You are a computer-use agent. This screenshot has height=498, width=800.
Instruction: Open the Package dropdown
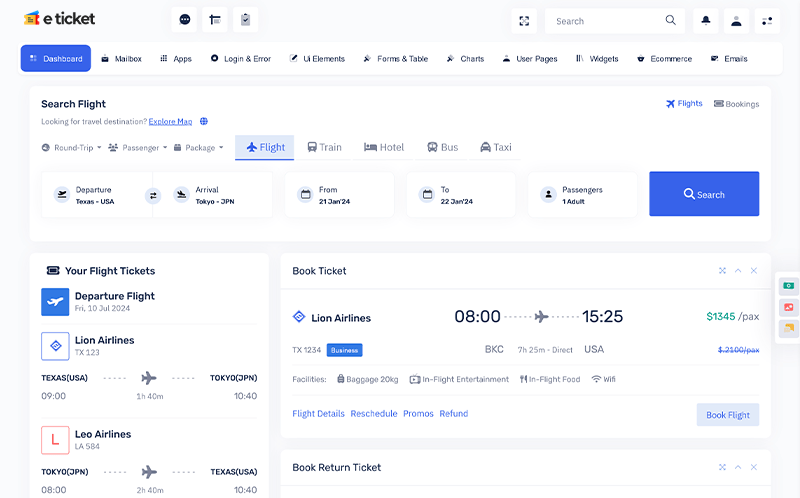pos(198,147)
